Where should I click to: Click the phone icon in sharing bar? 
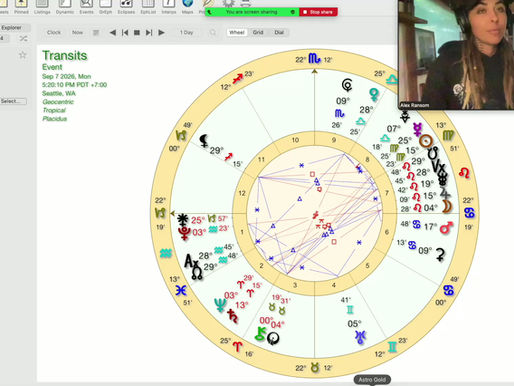tap(210, 12)
